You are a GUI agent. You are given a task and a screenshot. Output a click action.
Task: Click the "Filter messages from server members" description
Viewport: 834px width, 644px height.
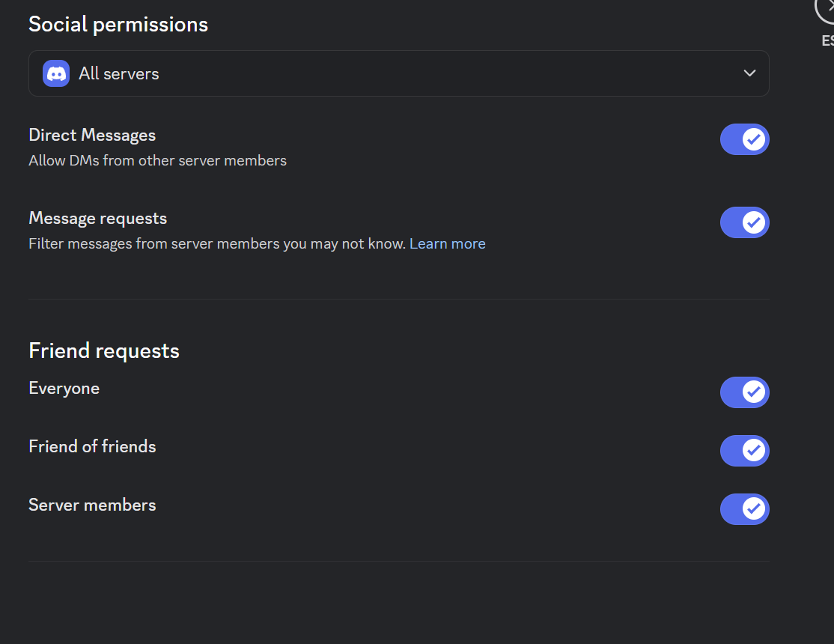pyautogui.click(x=217, y=243)
